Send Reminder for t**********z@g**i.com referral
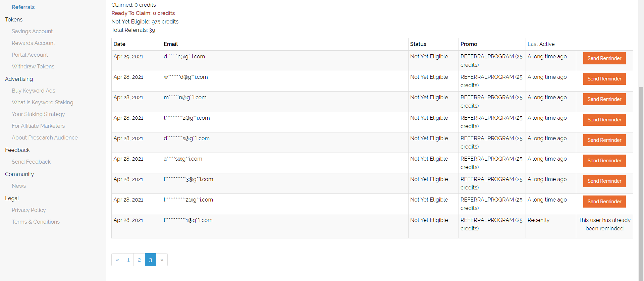This screenshot has width=644, height=281. tap(604, 120)
